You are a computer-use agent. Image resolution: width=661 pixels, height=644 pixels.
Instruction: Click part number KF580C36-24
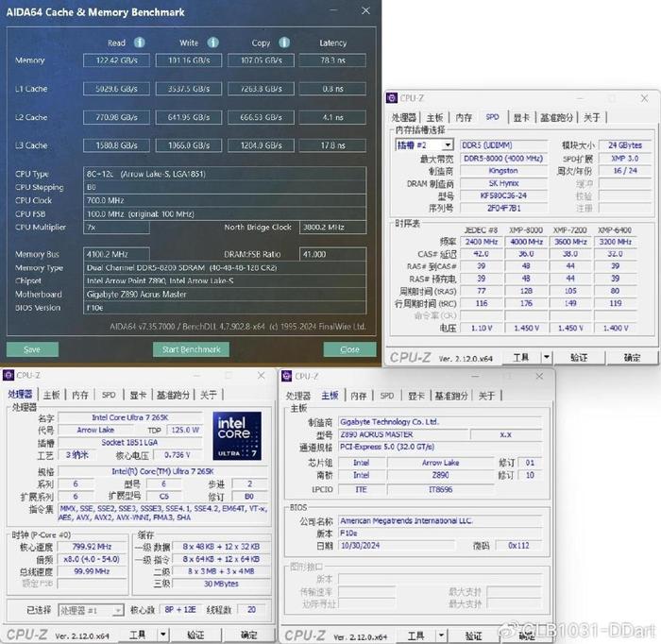(503, 195)
